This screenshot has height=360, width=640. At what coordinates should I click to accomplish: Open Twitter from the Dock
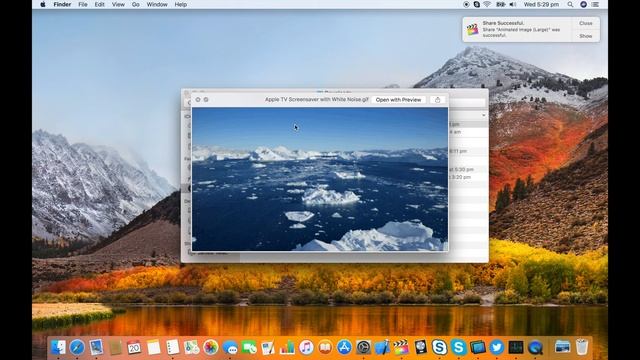coord(497,347)
